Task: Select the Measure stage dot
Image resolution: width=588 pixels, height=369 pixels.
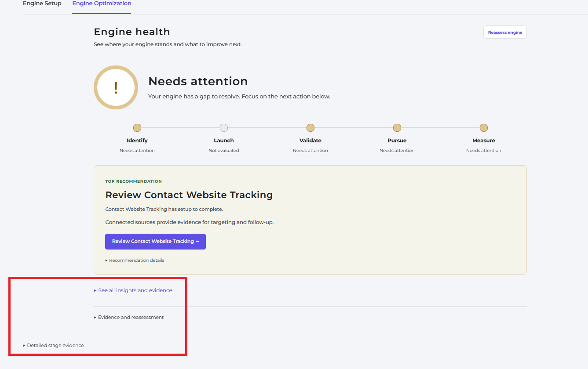Action: tap(484, 128)
